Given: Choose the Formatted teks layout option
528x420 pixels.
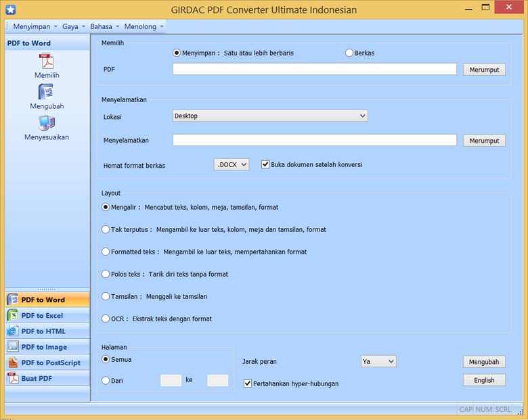Looking at the screenshot, I should pos(106,252).
